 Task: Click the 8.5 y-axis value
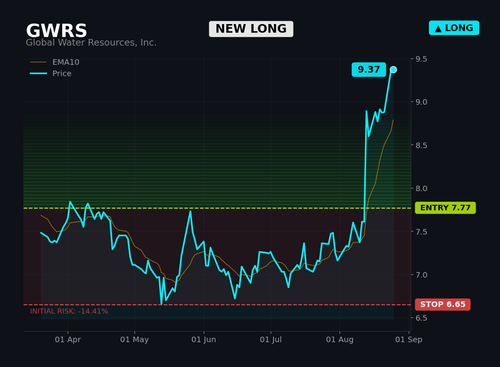point(421,145)
